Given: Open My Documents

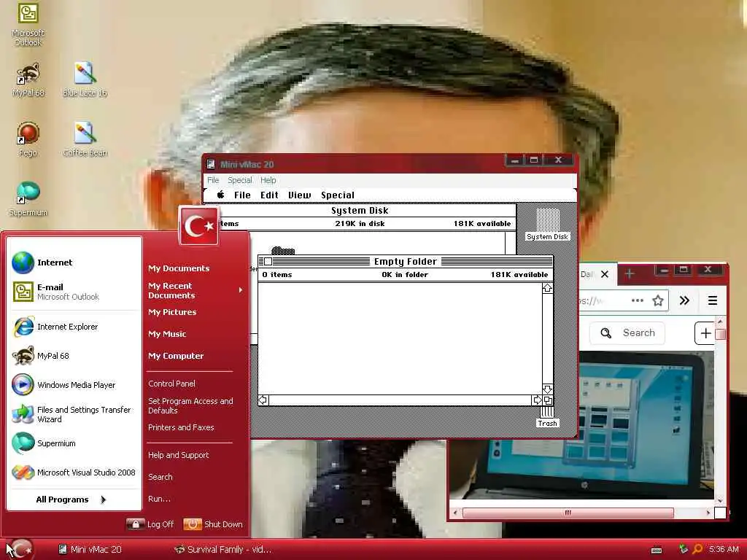Looking at the screenshot, I should (x=179, y=268).
